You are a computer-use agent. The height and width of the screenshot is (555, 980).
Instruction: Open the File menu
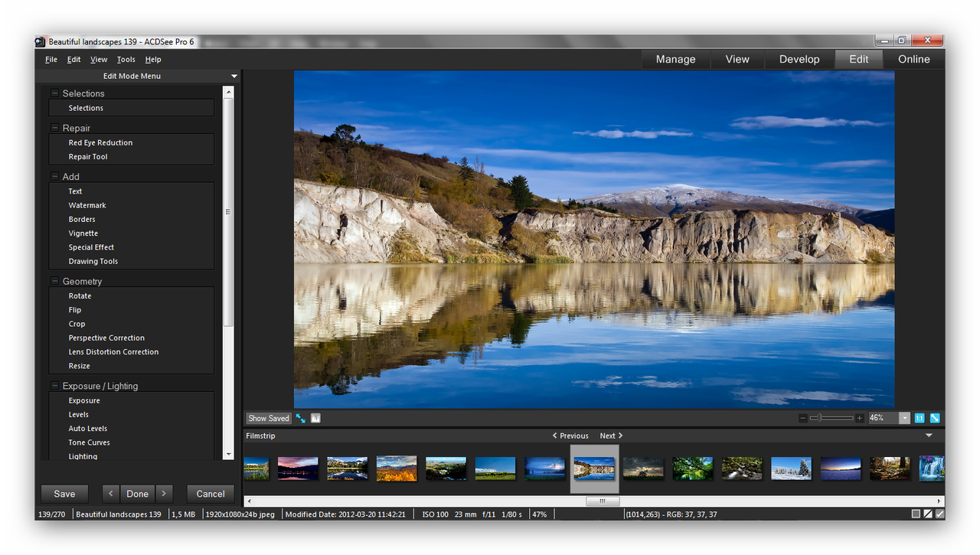coord(51,59)
